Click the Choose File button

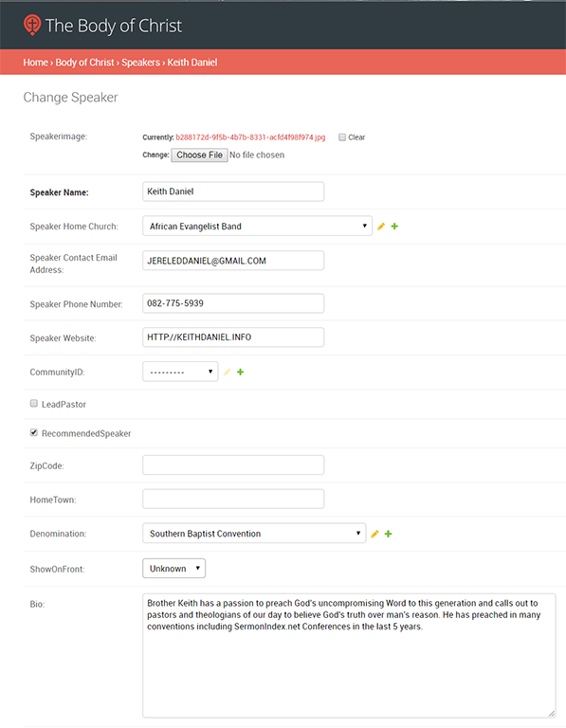[199, 155]
